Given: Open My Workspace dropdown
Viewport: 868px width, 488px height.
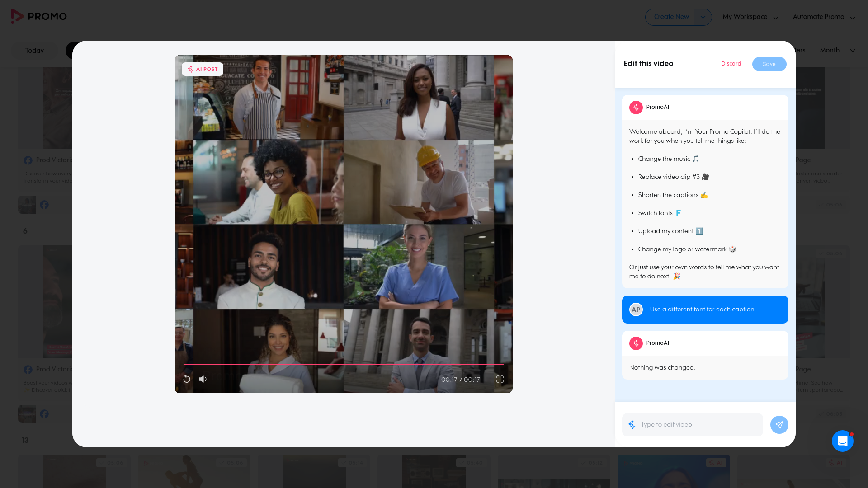Looking at the screenshot, I should pyautogui.click(x=750, y=17).
